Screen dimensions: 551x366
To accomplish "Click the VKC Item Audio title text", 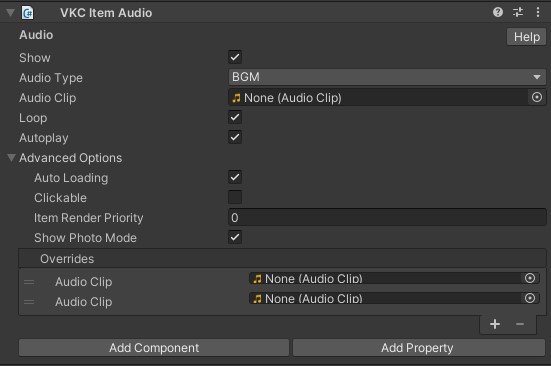I will [106, 13].
